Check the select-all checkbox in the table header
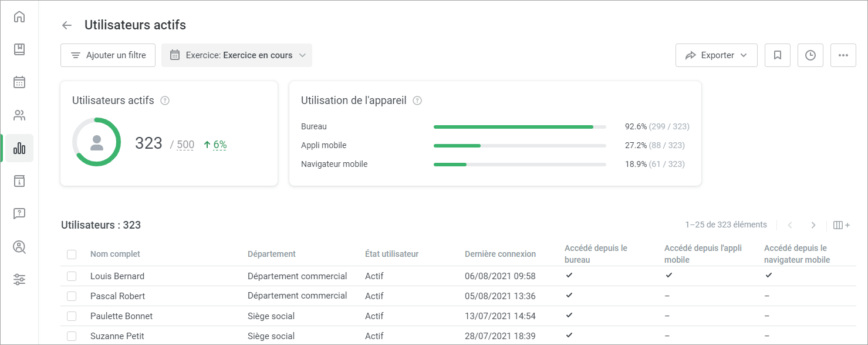Screen dimensions: 868x345 click(72, 254)
